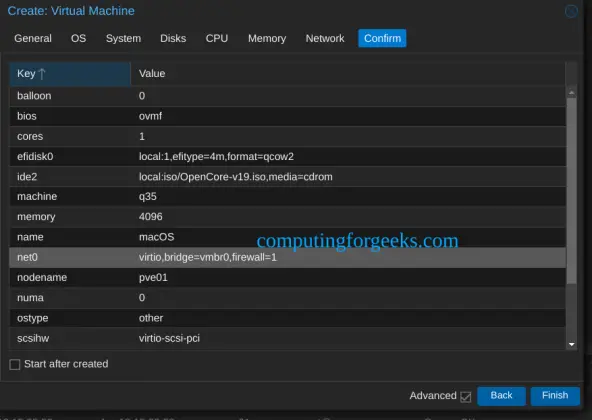Switch to the General tab
The height and width of the screenshot is (420, 592).
(x=33, y=39)
